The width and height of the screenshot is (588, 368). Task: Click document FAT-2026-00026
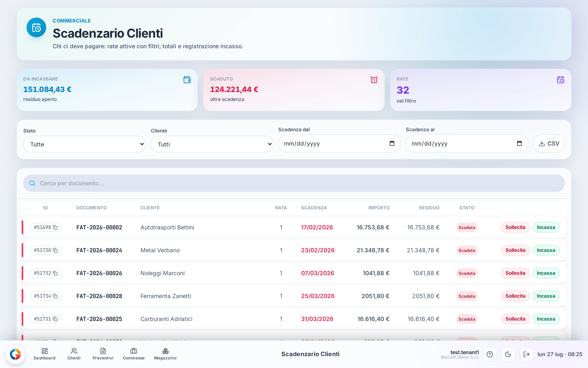(x=99, y=273)
